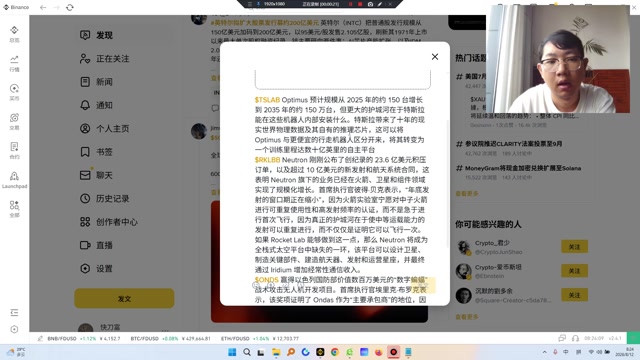Screen dimensions: 640x360
Task: Open the 总览 overview sidebar icon
Action: tap(14, 34)
